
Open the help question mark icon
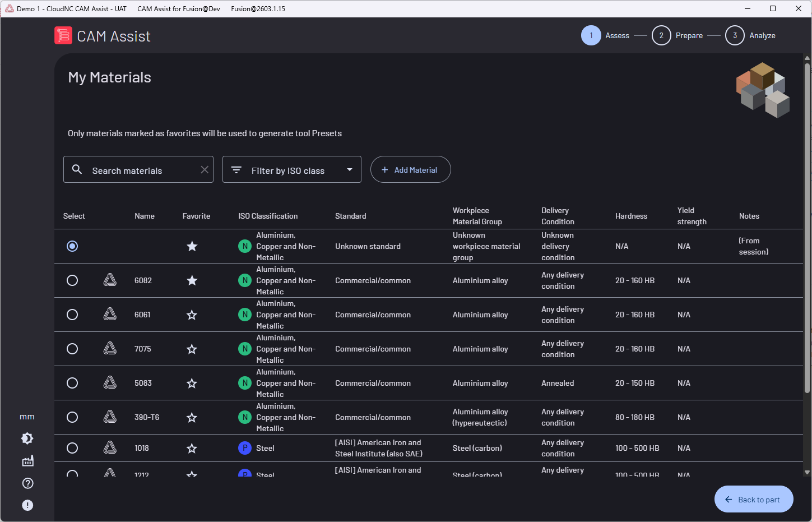(x=27, y=483)
